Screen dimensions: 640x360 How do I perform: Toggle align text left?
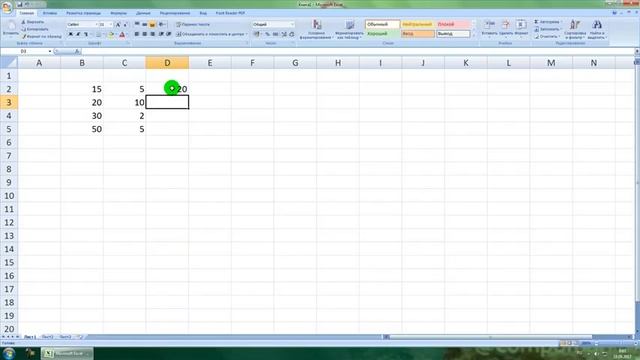coord(137,34)
